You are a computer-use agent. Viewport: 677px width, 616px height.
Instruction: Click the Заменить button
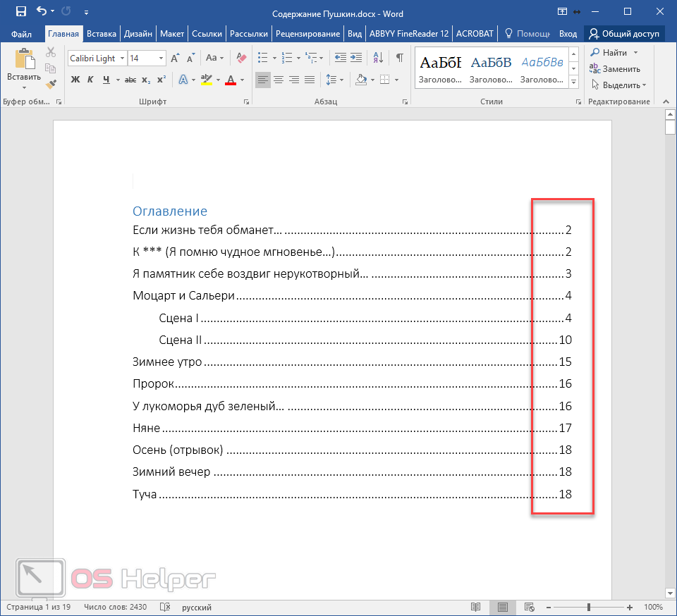615,69
